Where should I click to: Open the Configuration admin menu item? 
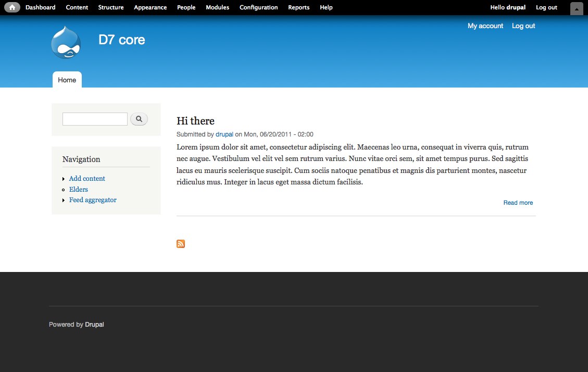point(259,7)
